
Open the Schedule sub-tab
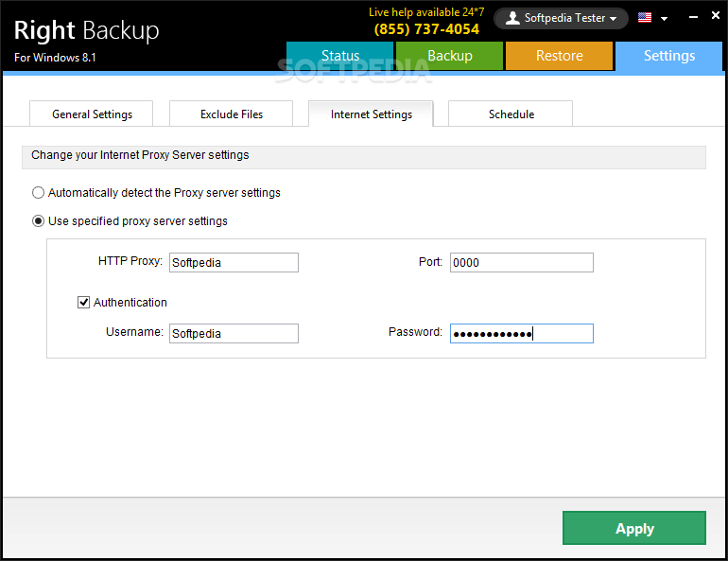[511, 114]
